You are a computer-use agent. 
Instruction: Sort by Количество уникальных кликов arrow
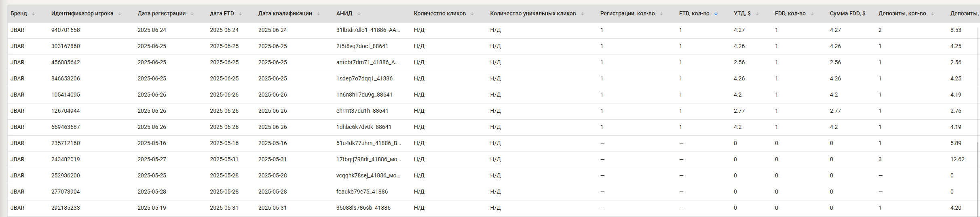tap(583, 14)
